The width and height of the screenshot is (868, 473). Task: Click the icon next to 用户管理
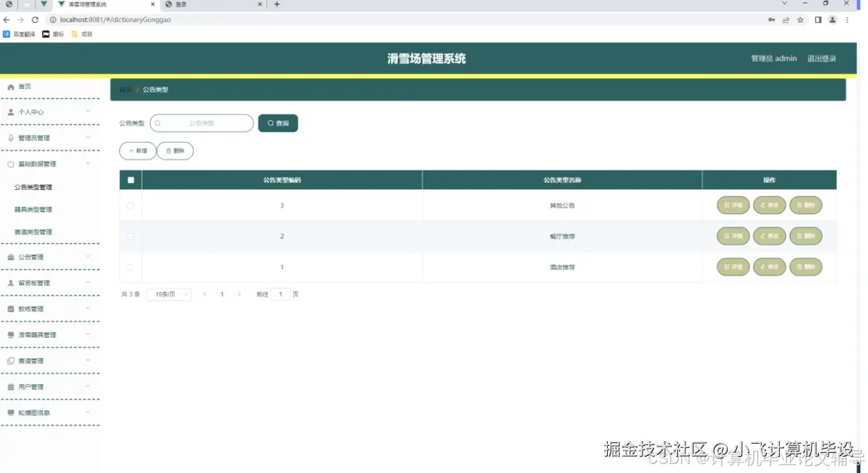point(11,387)
